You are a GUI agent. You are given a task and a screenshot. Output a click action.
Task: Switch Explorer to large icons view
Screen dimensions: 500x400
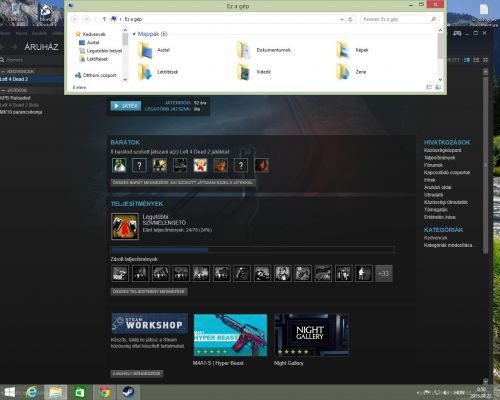[438, 87]
